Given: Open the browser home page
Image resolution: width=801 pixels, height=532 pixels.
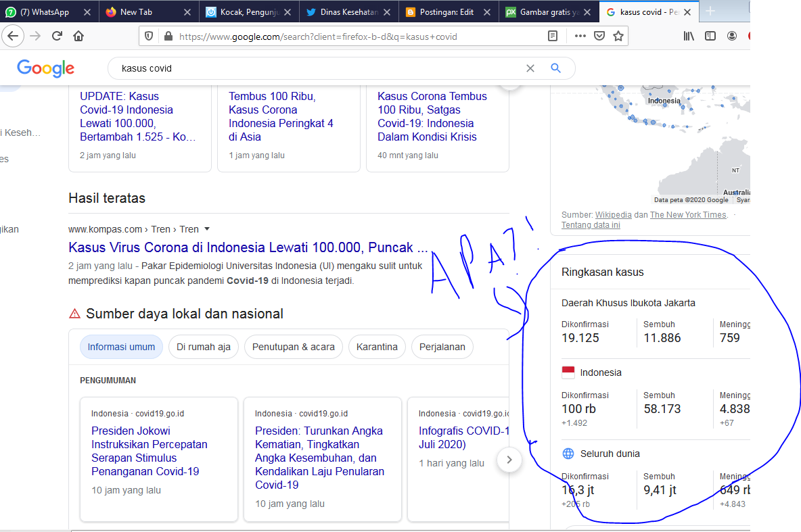Looking at the screenshot, I should point(78,36).
